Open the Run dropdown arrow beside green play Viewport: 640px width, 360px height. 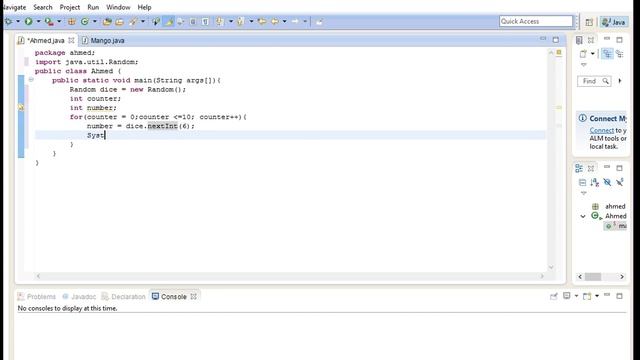pyautogui.click(x=38, y=21)
